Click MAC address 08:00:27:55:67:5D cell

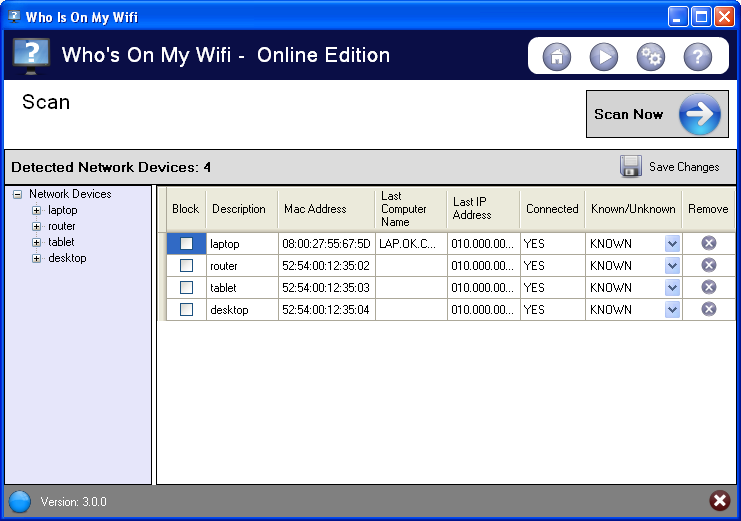327,243
